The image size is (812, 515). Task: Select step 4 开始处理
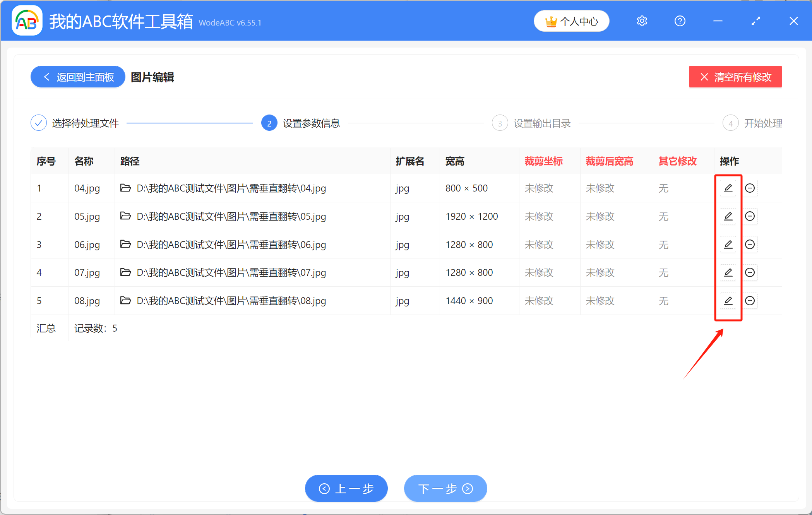pos(752,123)
